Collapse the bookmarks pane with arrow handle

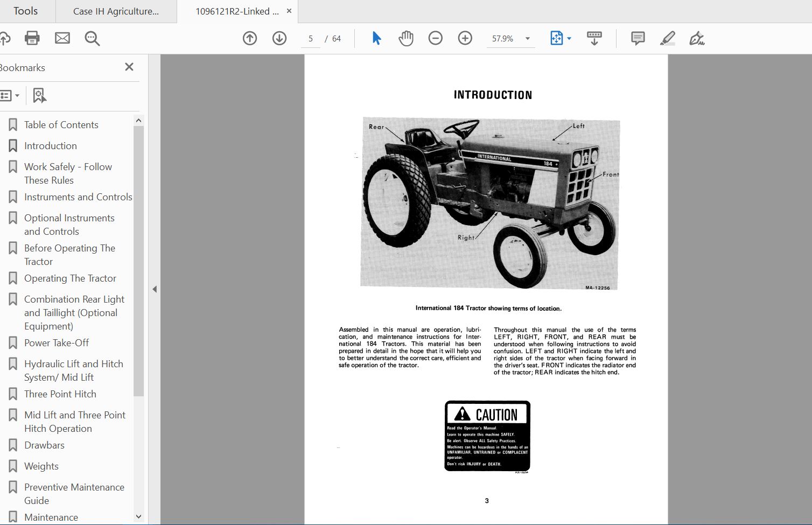[155, 289]
